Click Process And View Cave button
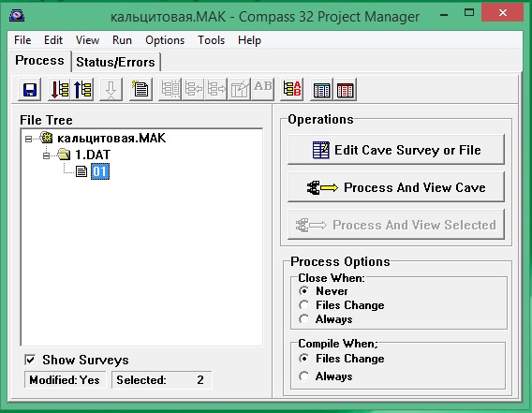 coord(396,187)
